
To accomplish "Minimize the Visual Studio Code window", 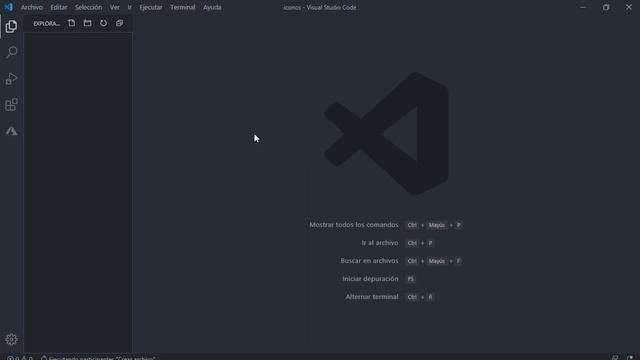I will tap(583, 7).
